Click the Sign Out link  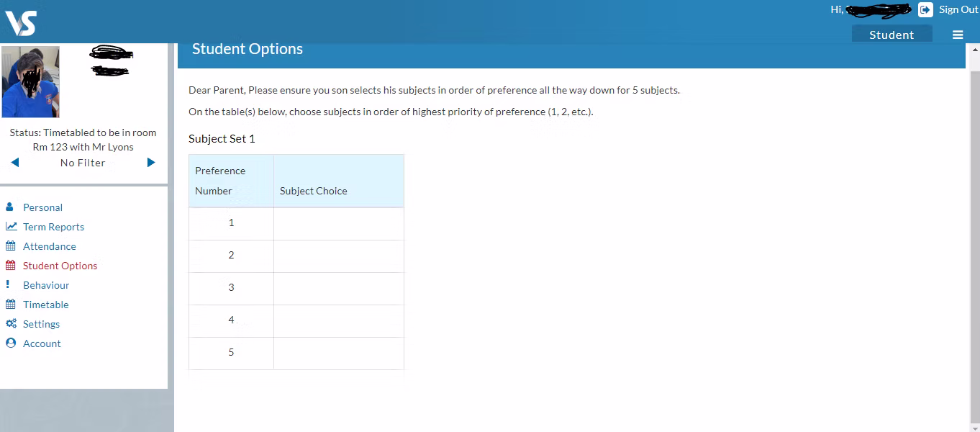[958, 9]
